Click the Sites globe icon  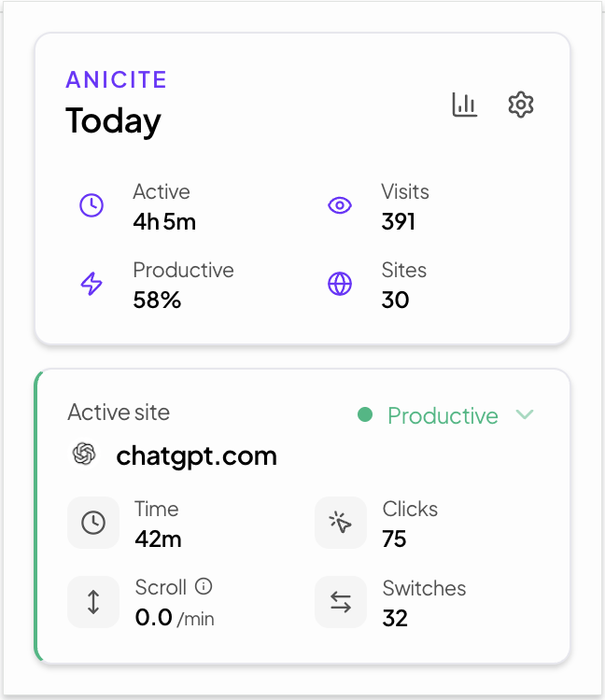pyautogui.click(x=340, y=284)
